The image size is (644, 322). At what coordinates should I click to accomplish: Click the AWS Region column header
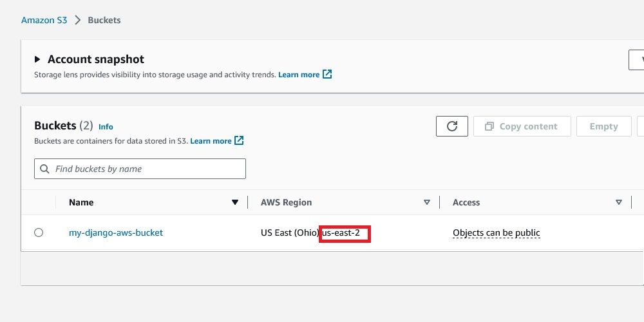click(287, 202)
